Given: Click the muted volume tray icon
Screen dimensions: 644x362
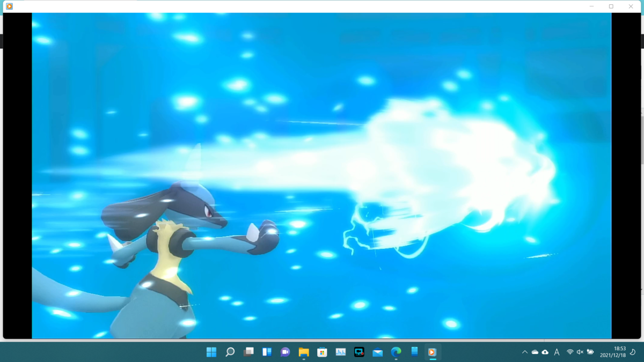Looking at the screenshot, I should click(580, 352).
